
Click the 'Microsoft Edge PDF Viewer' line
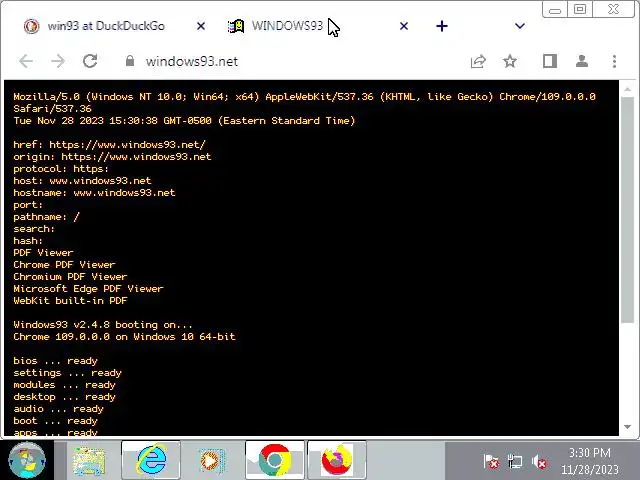pyautogui.click(x=88, y=289)
